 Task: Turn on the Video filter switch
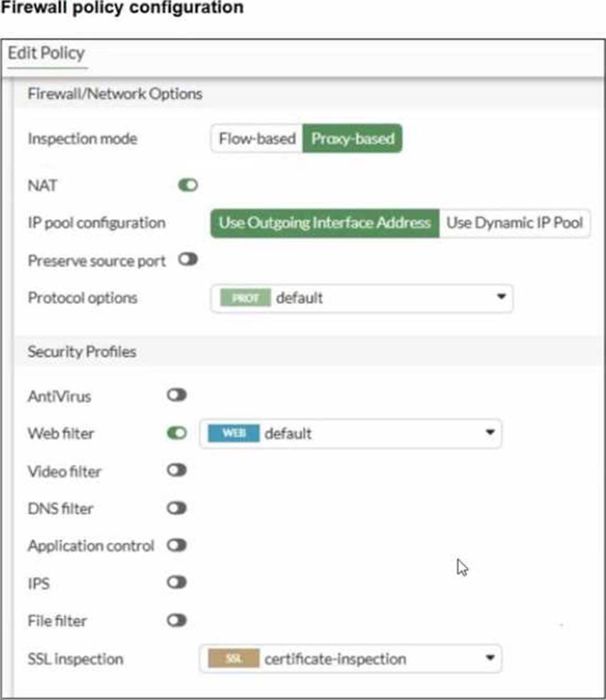(x=177, y=470)
